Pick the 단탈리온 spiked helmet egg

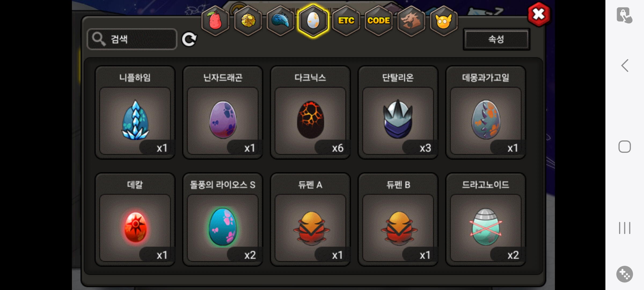(398, 113)
